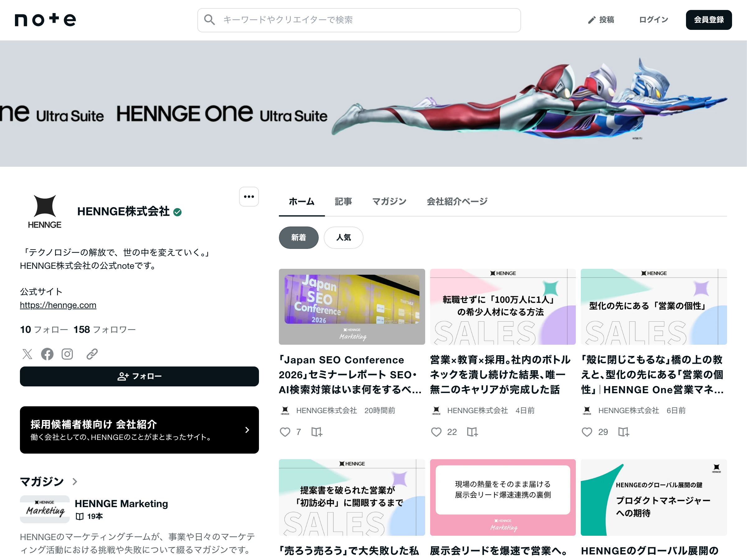Click the 投稿 pencil button
Viewport: 747px width, 560px height.
601,20
